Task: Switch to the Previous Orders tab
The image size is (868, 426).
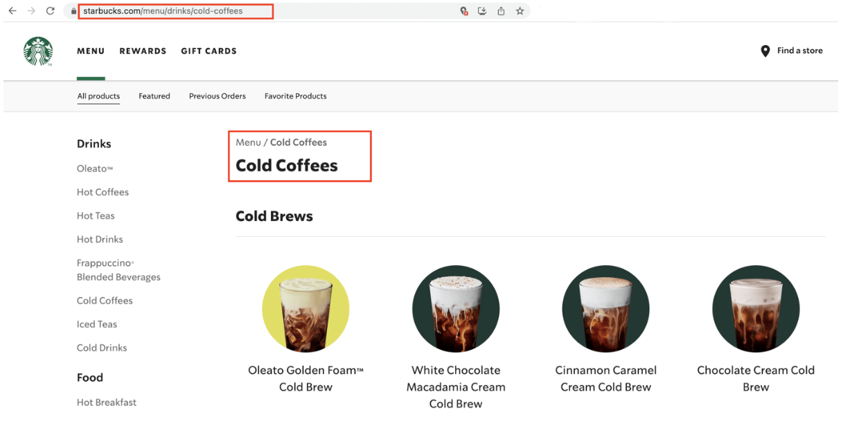Action: [x=217, y=96]
